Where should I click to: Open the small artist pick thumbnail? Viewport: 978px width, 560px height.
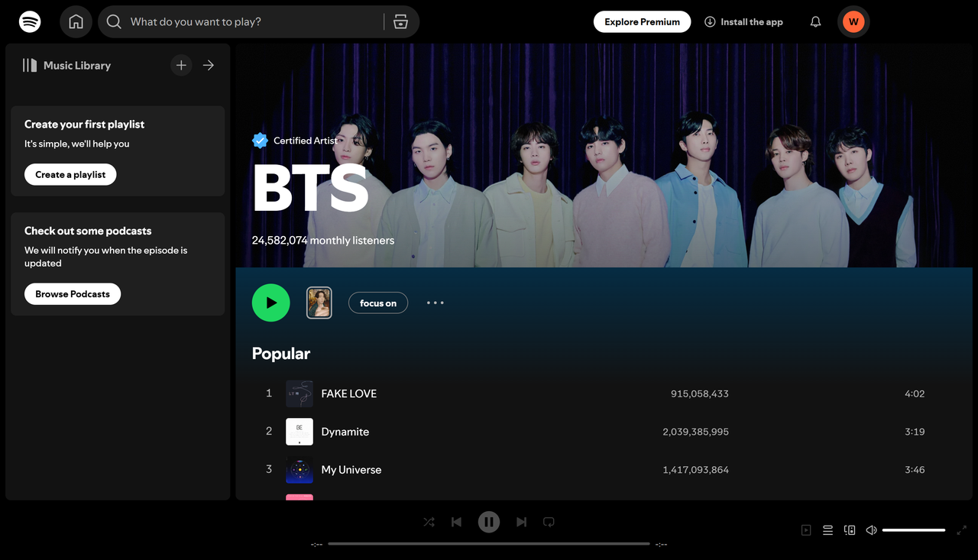point(319,303)
